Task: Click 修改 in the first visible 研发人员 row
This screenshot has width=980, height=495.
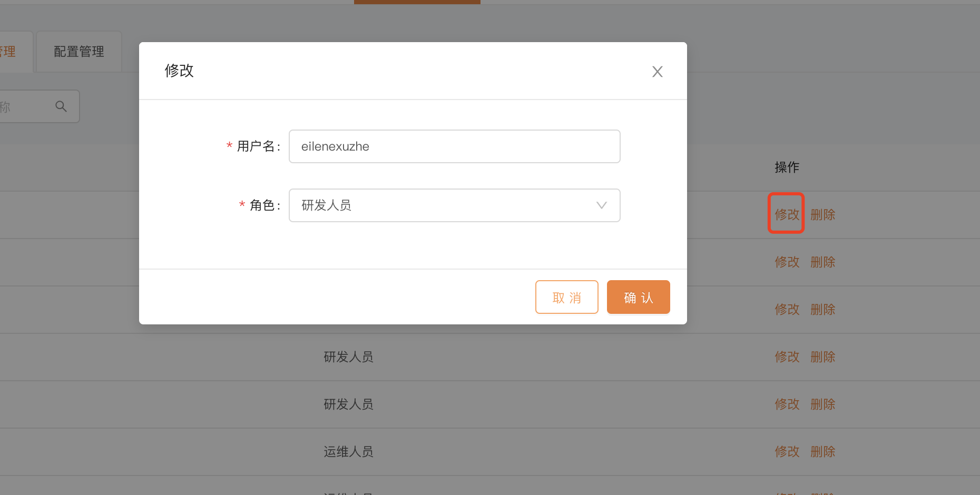Action: tap(787, 357)
